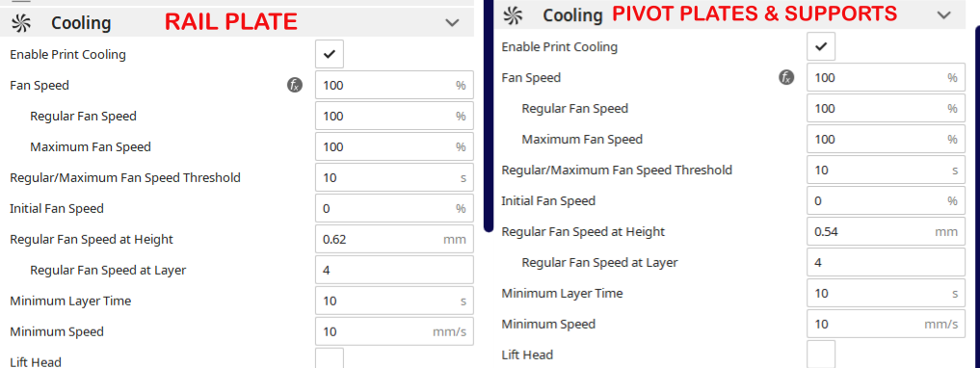Viewport: 980px width, 368px height.
Task: Click the fx icon on right Fan Speed
Action: (786, 77)
